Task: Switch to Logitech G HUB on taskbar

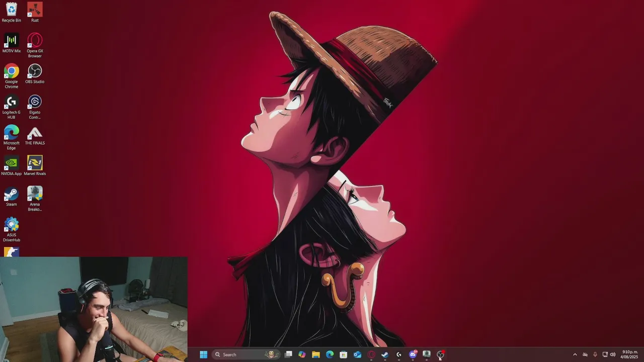Action: (399, 354)
